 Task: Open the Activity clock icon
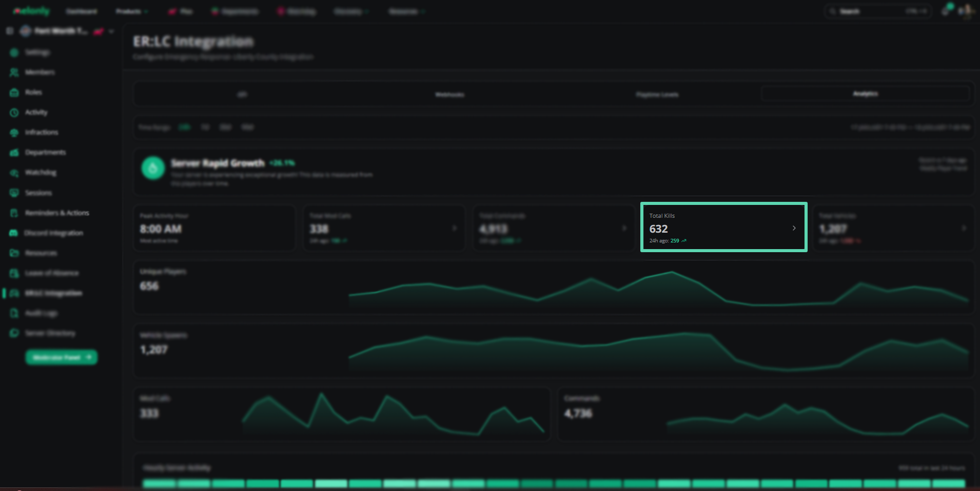(14, 112)
